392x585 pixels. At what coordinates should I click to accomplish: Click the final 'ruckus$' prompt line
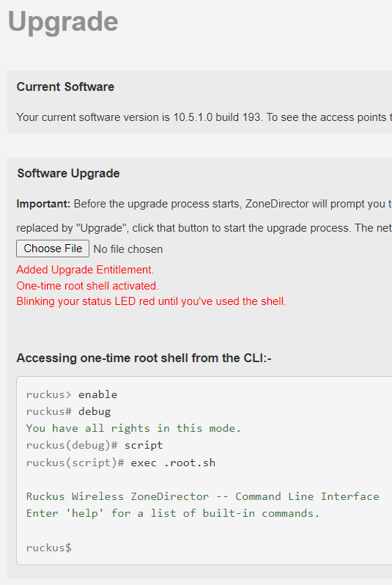[x=49, y=548]
